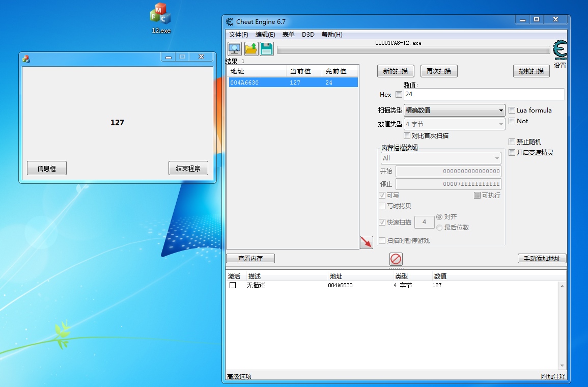Image resolution: width=588 pixels, height=387 pixels.
Task: Click 信息框 button in 12.exe window
Action: tap(47, 168)
